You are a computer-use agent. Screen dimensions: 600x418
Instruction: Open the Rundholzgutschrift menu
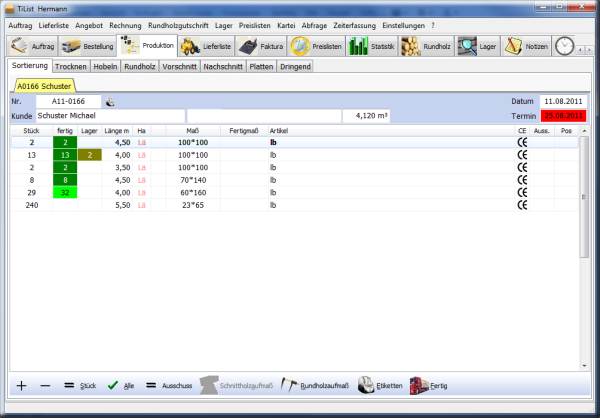tap(178, 26)
